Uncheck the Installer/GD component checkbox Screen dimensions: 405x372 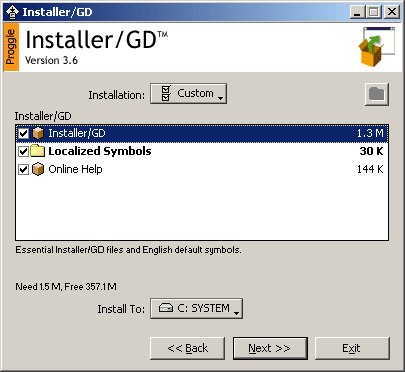click(x=23, y=133)
